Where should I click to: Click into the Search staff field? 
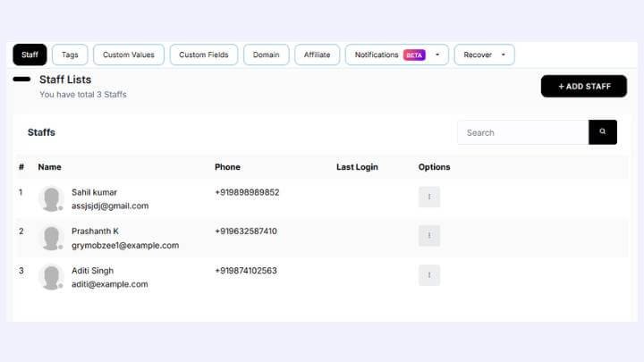[x=522, y=132]
